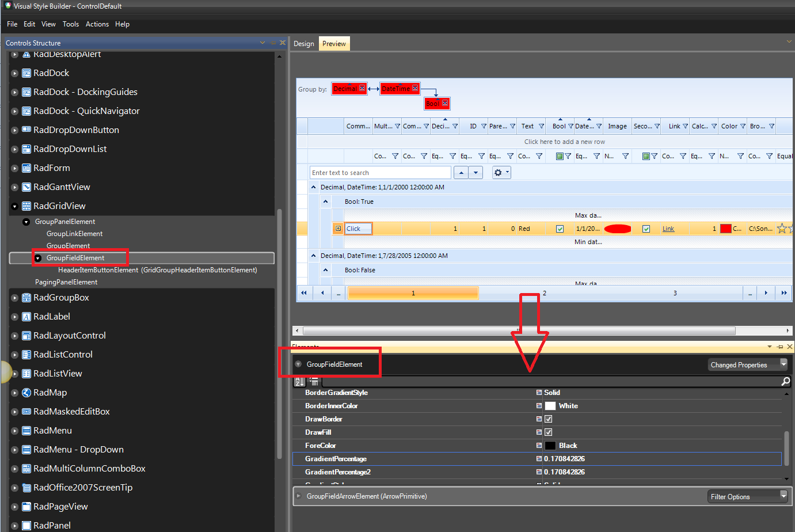Open the File menu
The height and width of the screenshot is (532, 795).
click(12, 24)
